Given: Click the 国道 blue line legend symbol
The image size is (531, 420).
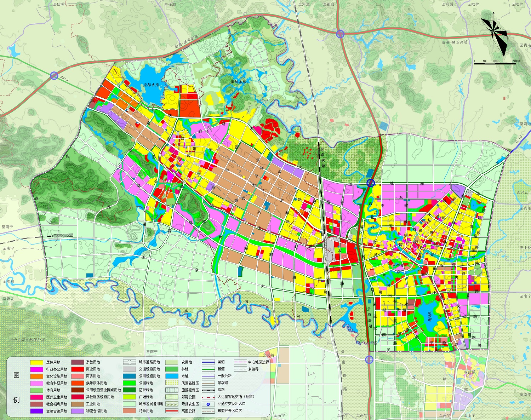Looking at the screenshot, I should [x=209, y=362].
